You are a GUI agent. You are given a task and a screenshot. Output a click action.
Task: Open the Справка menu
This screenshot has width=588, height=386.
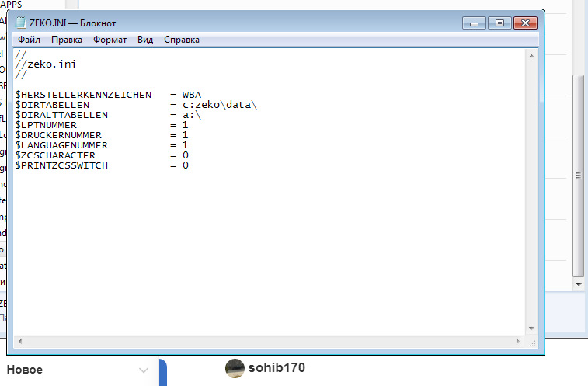[182, 40]
